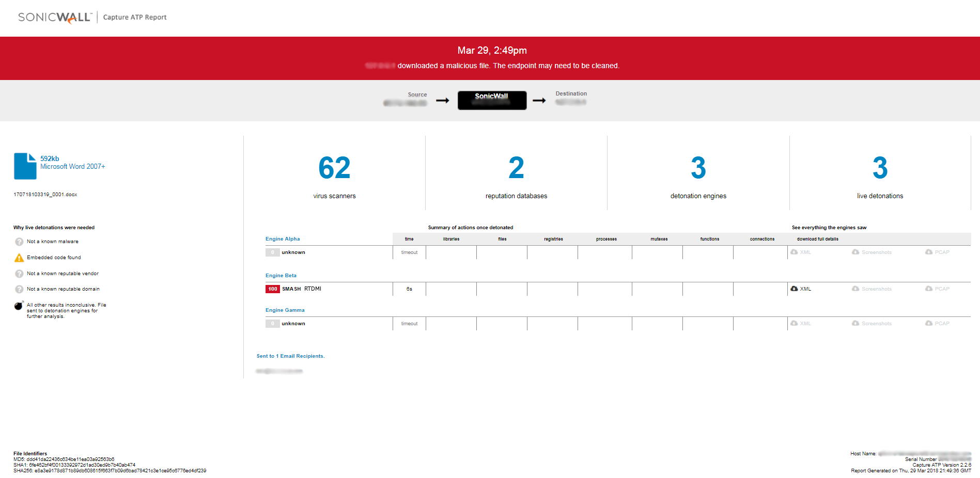Click the warning triangle icon for Embedded code found
This screenshot has width=980, height=478.
point(19,258)
